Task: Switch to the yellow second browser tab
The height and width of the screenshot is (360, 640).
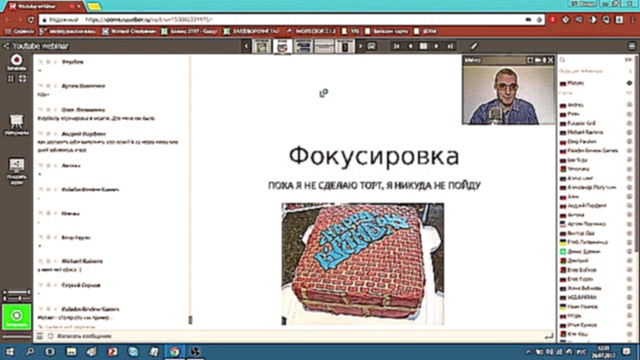Action: [x=94, y=6]
